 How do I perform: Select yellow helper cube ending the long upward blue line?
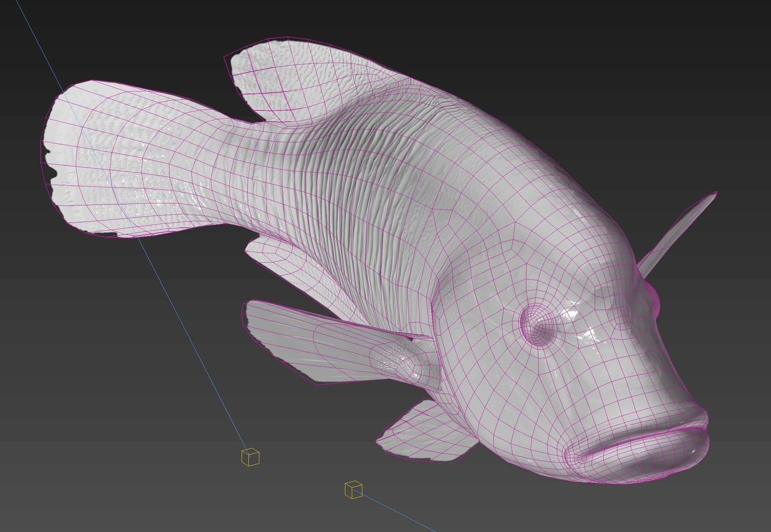point(250,456)
